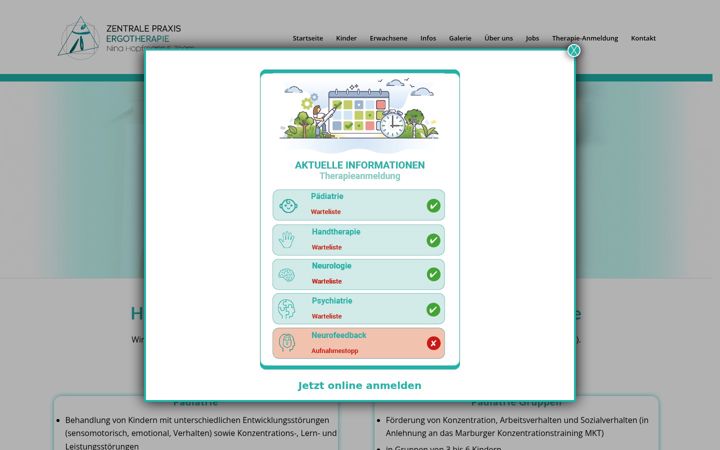Click the Handtherapie label

[336, 231]
